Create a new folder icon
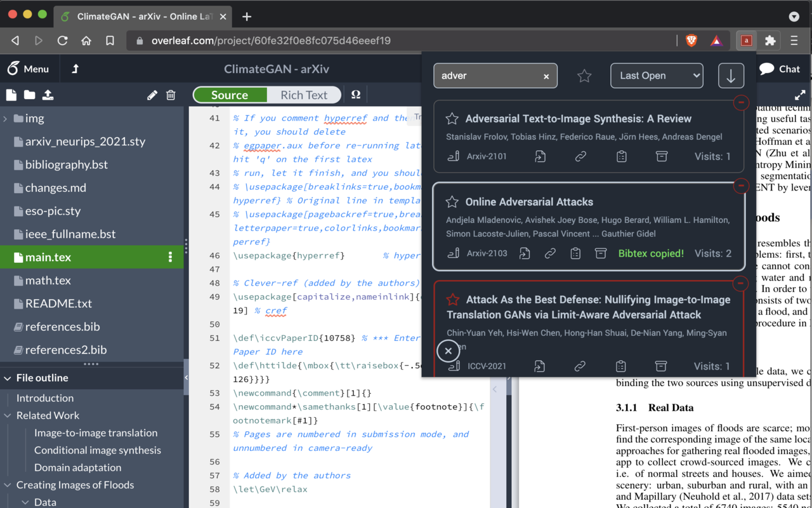The height and width of the screenshot is (508, 812). (30, 95)
